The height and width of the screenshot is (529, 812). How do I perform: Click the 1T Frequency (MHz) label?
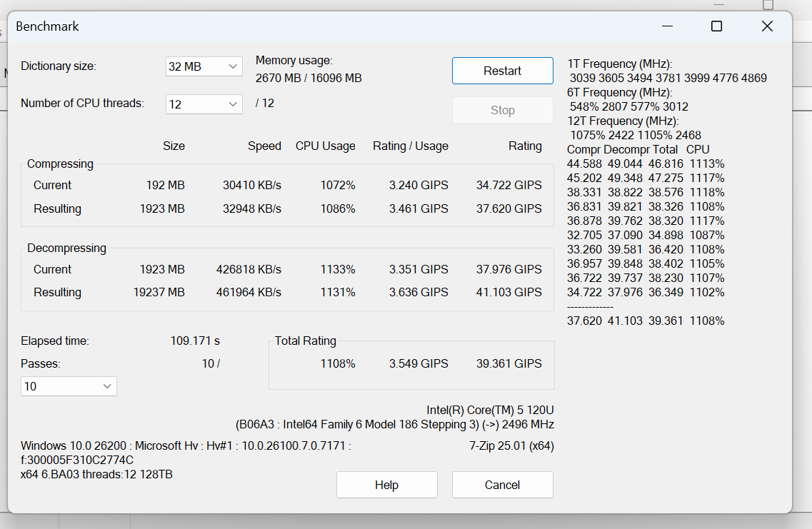[619, 64]
